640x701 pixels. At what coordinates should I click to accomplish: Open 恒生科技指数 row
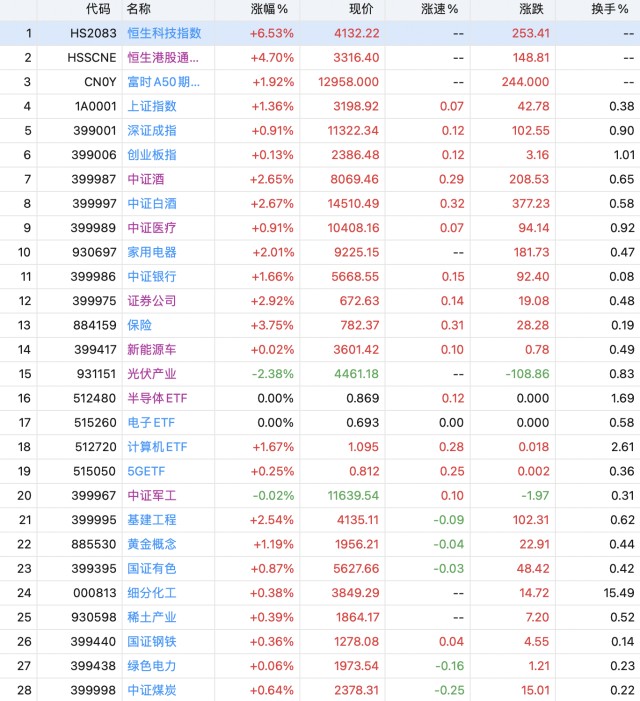(x=320, y=33)
